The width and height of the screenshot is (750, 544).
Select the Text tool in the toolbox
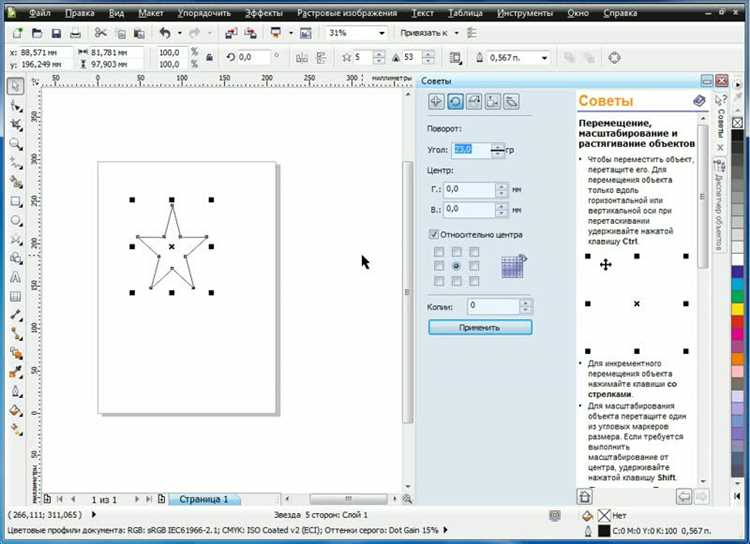16,278
